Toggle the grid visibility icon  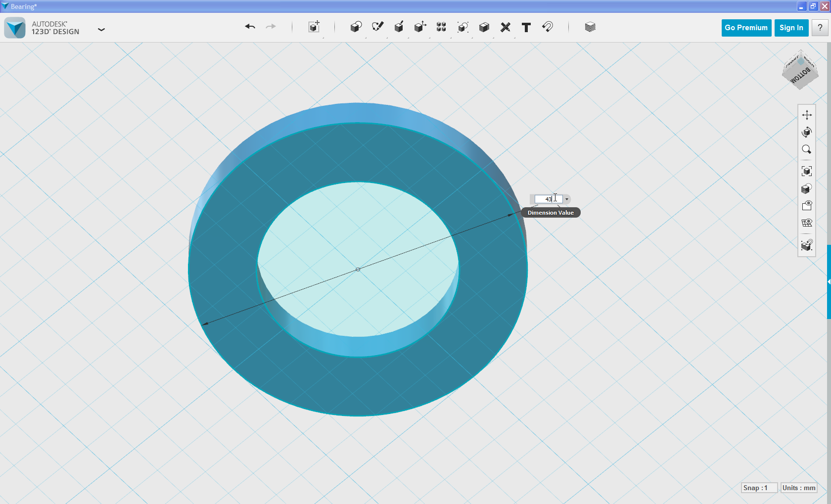[x=807, y=223]
